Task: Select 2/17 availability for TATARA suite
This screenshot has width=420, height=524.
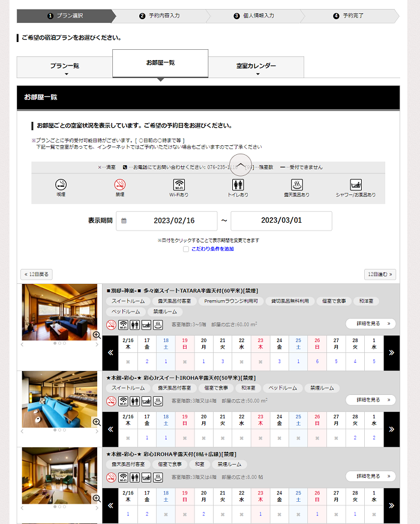Action: point(146,361)
